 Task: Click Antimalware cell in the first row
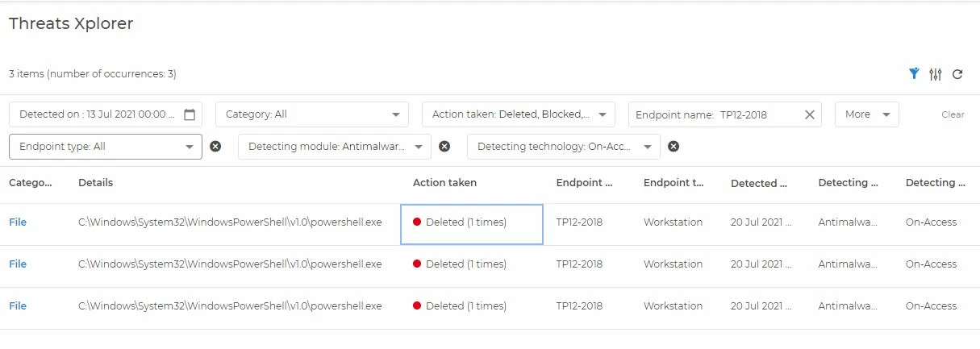point(849,222)
